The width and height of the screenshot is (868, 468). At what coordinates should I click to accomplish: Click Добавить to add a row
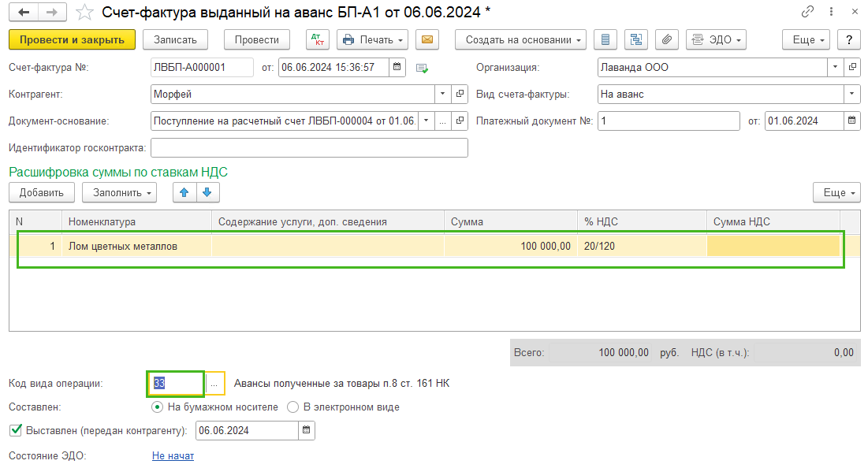click(42, 192)
